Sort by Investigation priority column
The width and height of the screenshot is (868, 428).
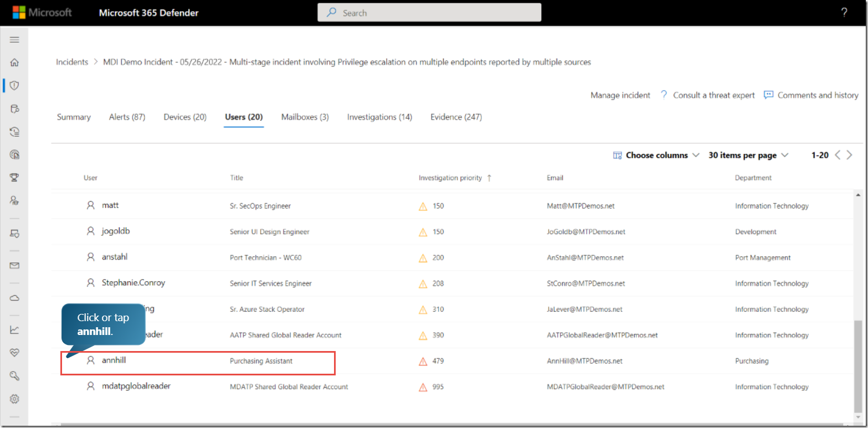click(455, 178)
